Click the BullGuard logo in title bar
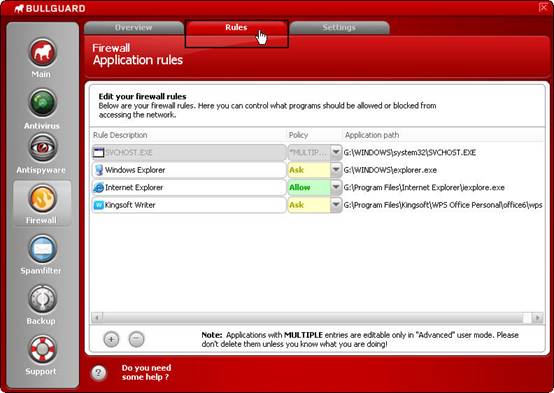The height and width of the screenshot is (393, 554). 50,8
